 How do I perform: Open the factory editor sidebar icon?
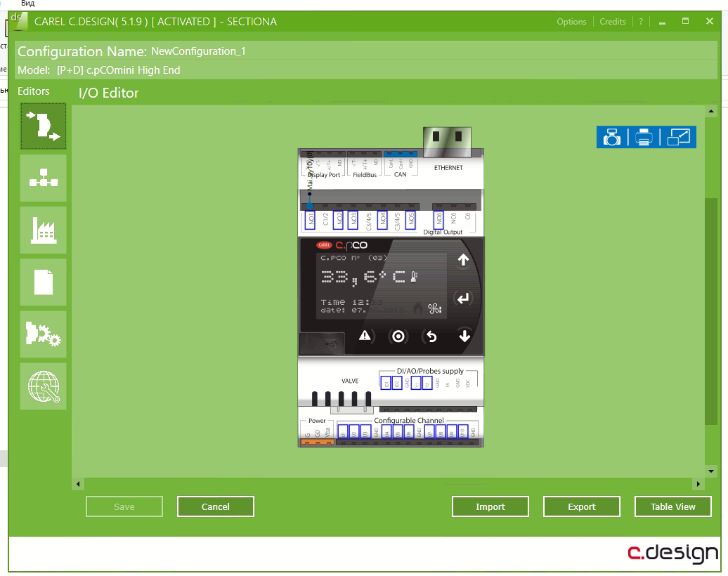point(43,230)
